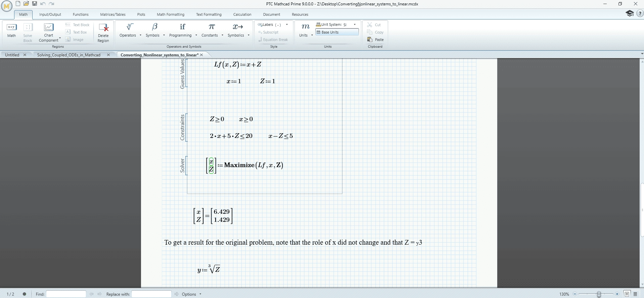This screenshot has width=644, height=298.
Task: Zoom out with the minus button
Action: tap(575, 294)
